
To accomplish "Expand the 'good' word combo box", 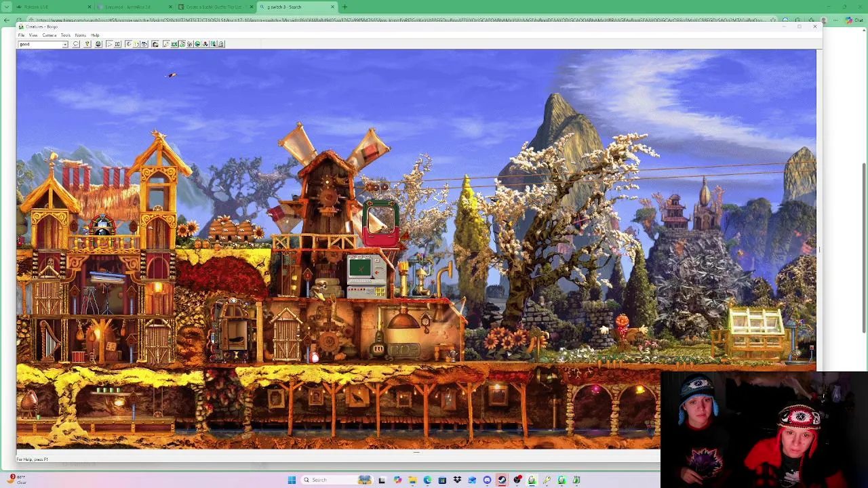I will tap(65, 44).
